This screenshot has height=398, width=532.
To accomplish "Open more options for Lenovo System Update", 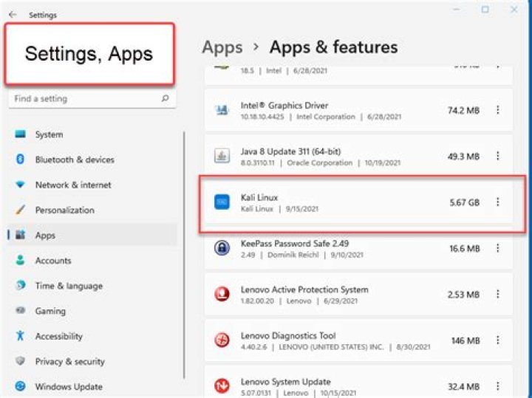I will coord(497,386).
